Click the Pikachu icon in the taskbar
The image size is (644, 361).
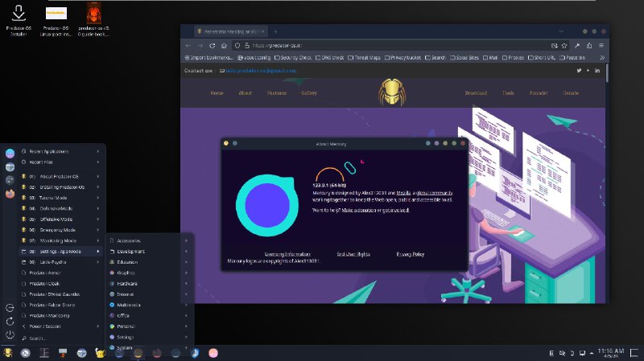[x=100, y=353]
